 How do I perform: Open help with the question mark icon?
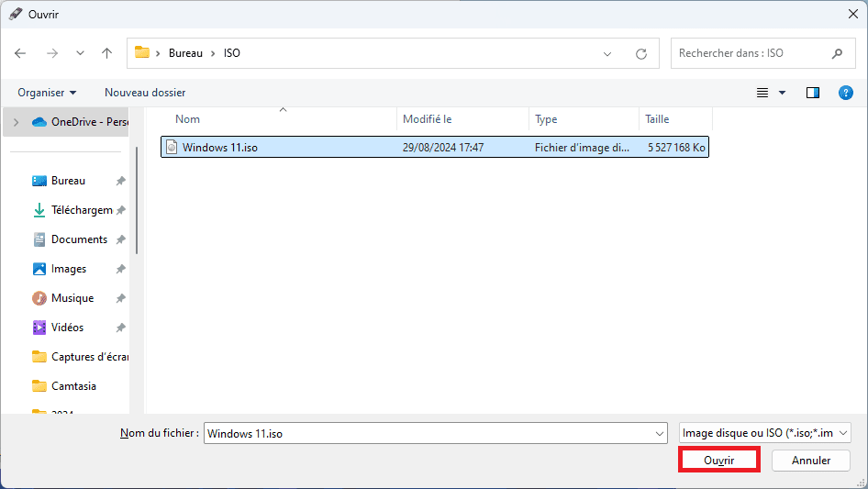point(846,93)
